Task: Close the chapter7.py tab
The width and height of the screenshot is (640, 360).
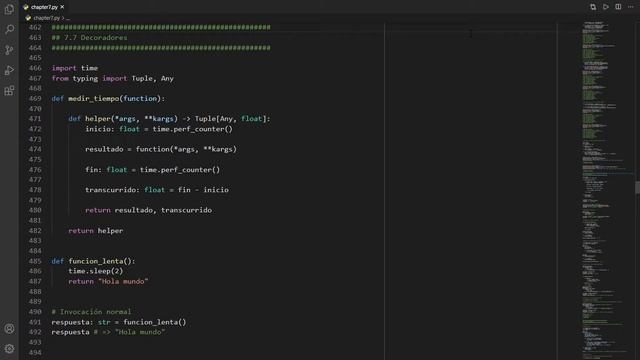Action: (x=62, y=7)
